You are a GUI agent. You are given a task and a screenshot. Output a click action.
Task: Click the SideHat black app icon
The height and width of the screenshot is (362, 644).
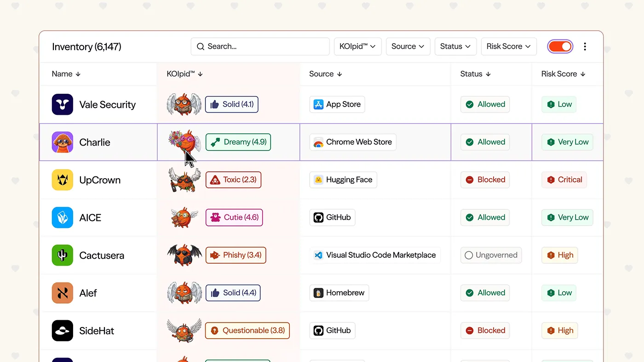(63, 330)
